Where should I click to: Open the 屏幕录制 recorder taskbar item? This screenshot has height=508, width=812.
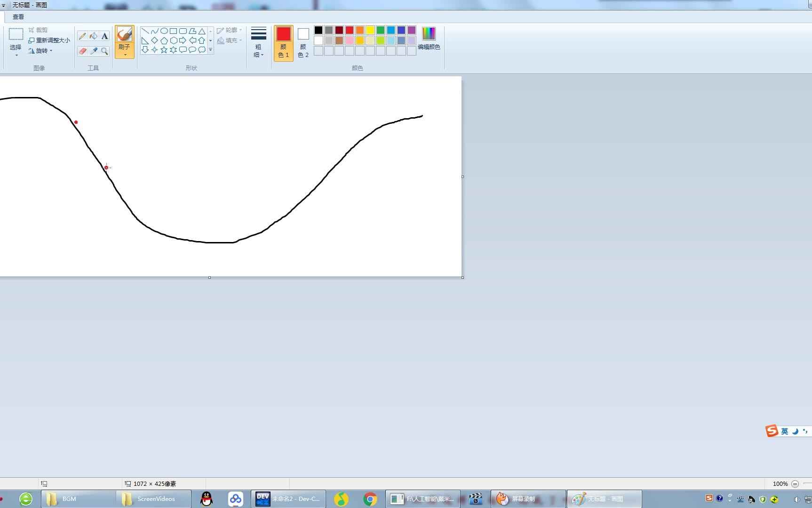[x=528, y=499]
